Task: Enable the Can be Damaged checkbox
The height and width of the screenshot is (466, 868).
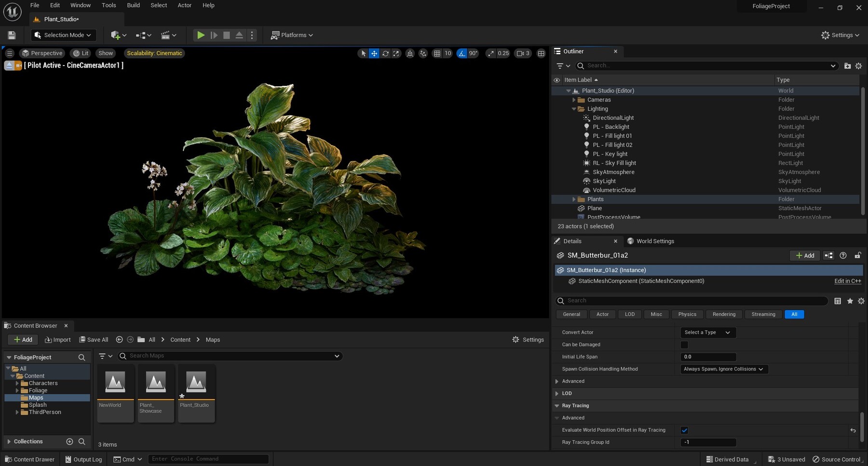Action: (684, 345)
